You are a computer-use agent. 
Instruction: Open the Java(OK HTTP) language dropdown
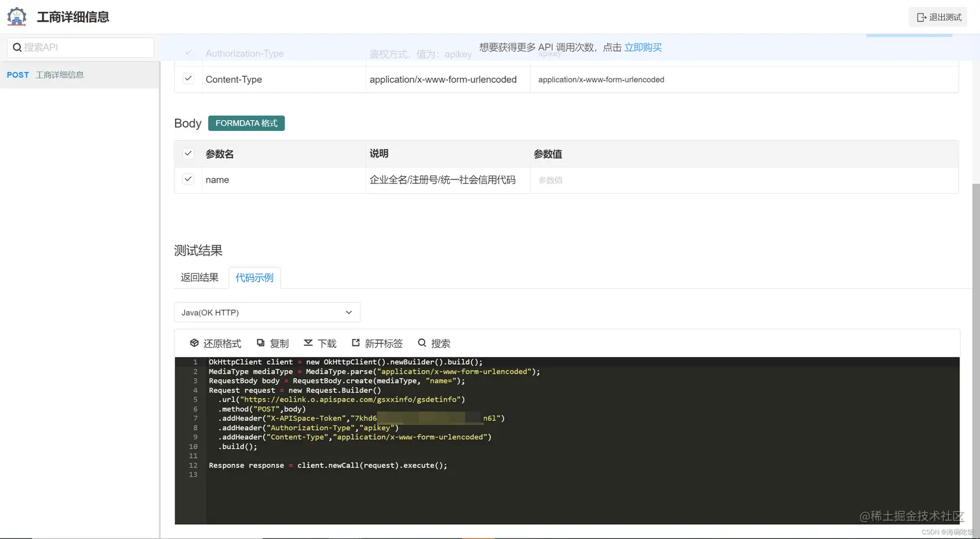coord(266,312)
